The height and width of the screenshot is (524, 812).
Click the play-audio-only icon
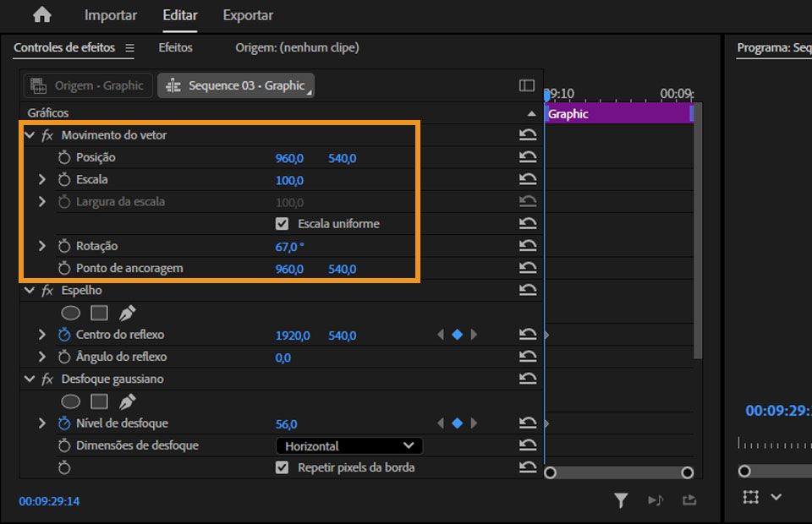tap(656, 501)
